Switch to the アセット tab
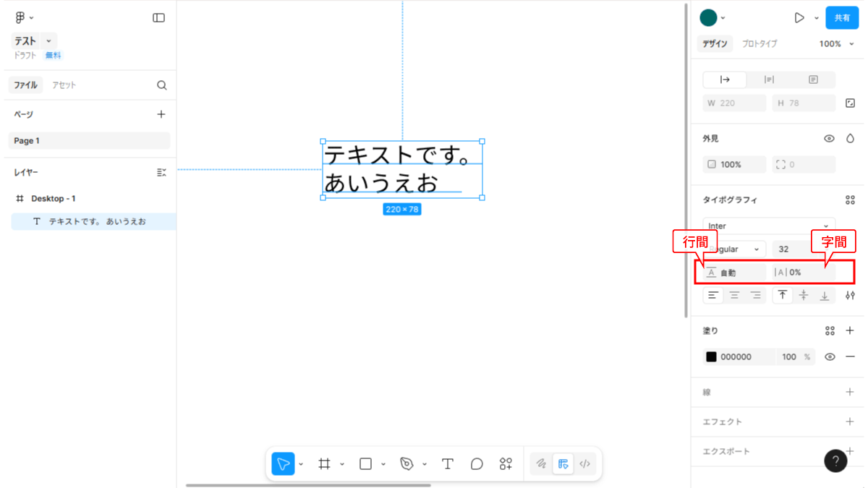This screenshot has height=488, width=868. click(x=64, y=85)
